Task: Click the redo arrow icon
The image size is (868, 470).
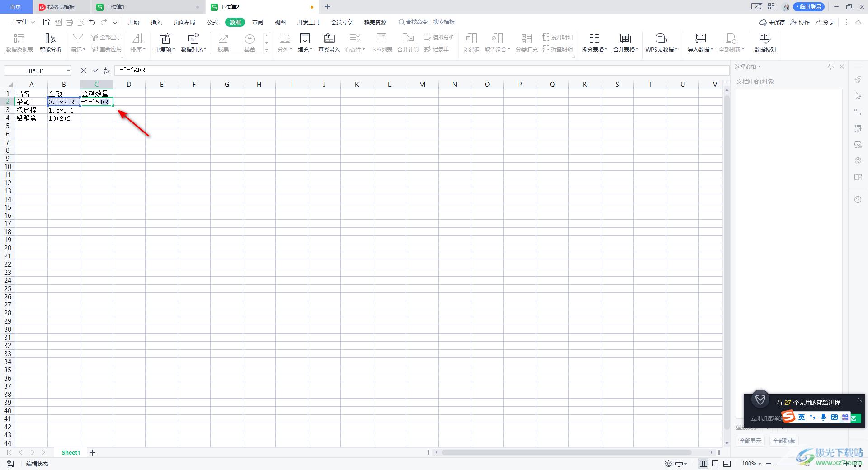Action: coord(104,22)
